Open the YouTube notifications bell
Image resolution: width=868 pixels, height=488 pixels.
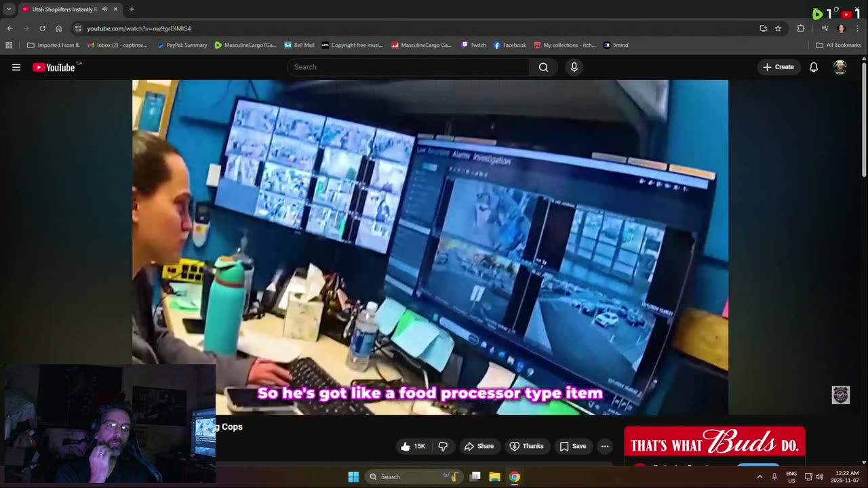814,67
